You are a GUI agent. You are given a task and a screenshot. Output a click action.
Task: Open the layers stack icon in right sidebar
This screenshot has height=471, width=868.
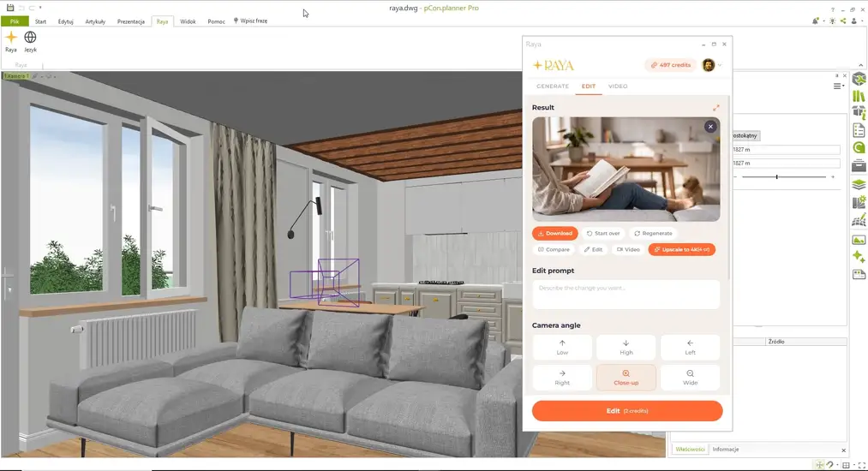[x=859, y=184]
